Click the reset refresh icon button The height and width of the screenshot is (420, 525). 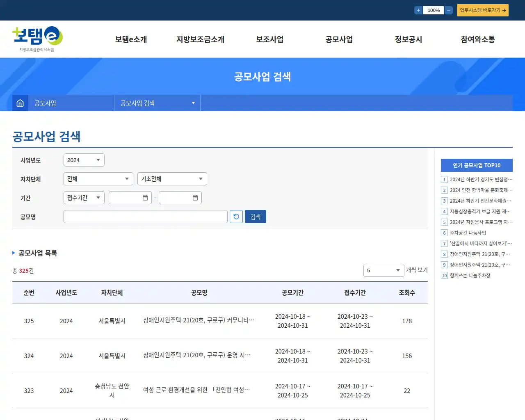click(x=236, y=217)
